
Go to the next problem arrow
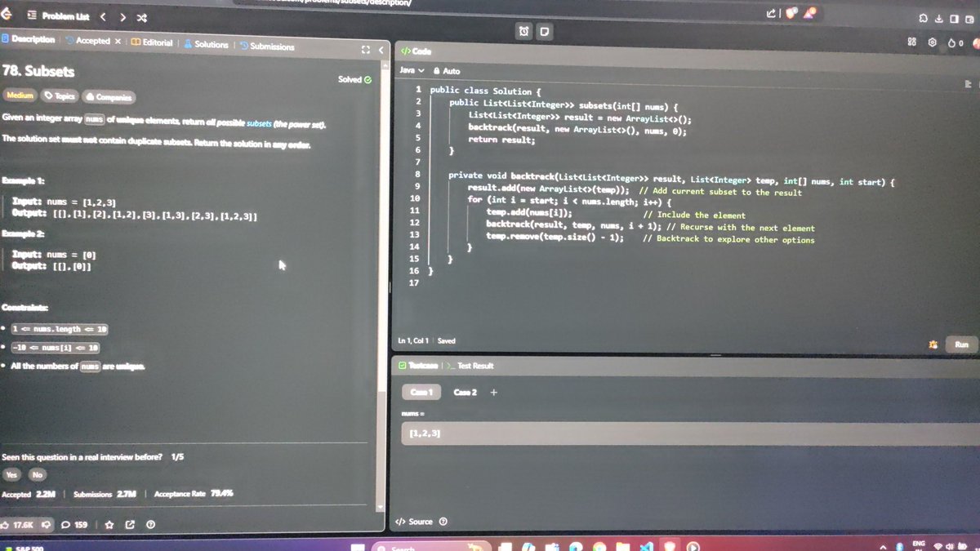(122, 16)
